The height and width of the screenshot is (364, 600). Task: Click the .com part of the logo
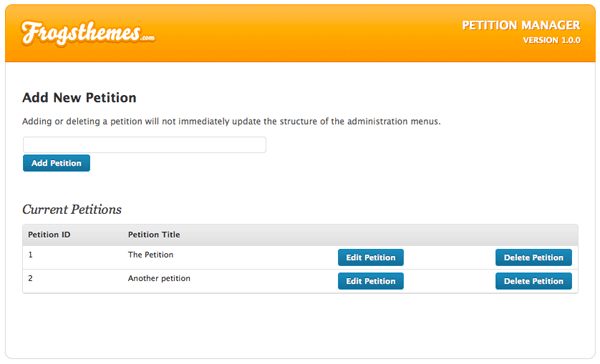click(x=147, y=38)
